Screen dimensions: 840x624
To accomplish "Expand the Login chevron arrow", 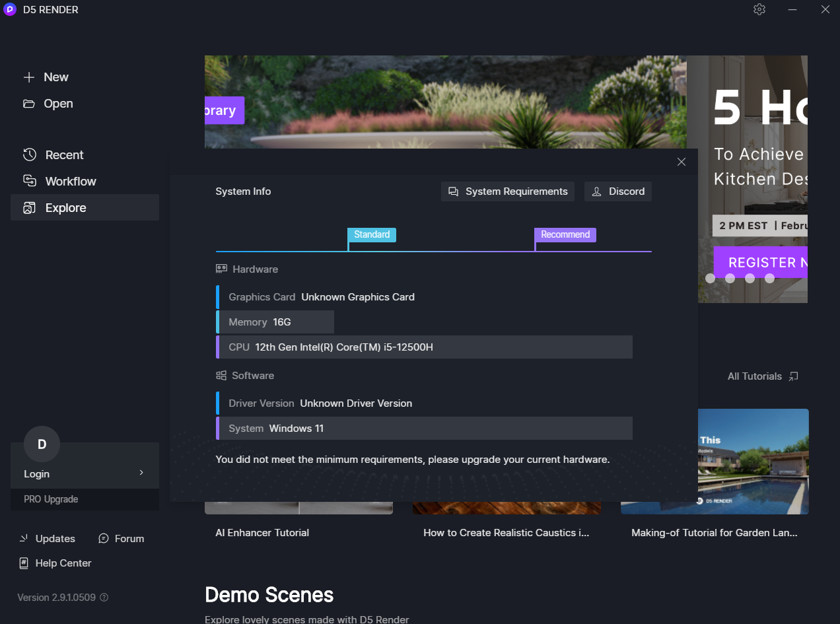I will pos(141,473).
